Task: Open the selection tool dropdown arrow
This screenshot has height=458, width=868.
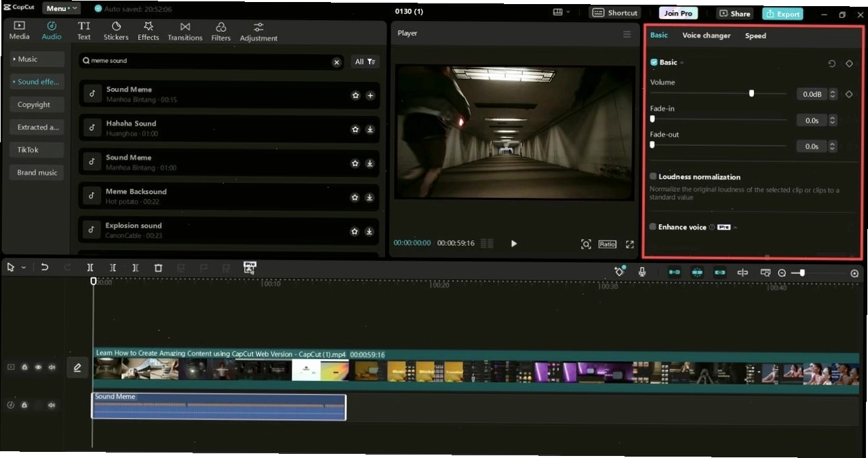Action: tap(24, 268)
